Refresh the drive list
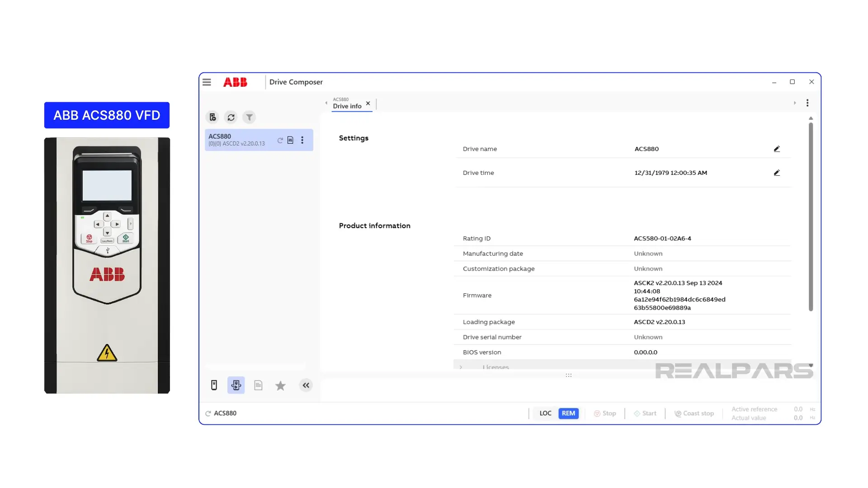Screen dimensions: 868x488 pyautogui.click(x=231, y=117)
